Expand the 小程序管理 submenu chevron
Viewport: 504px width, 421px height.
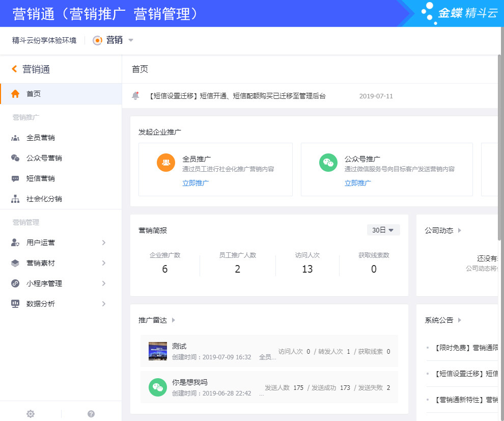103,283
